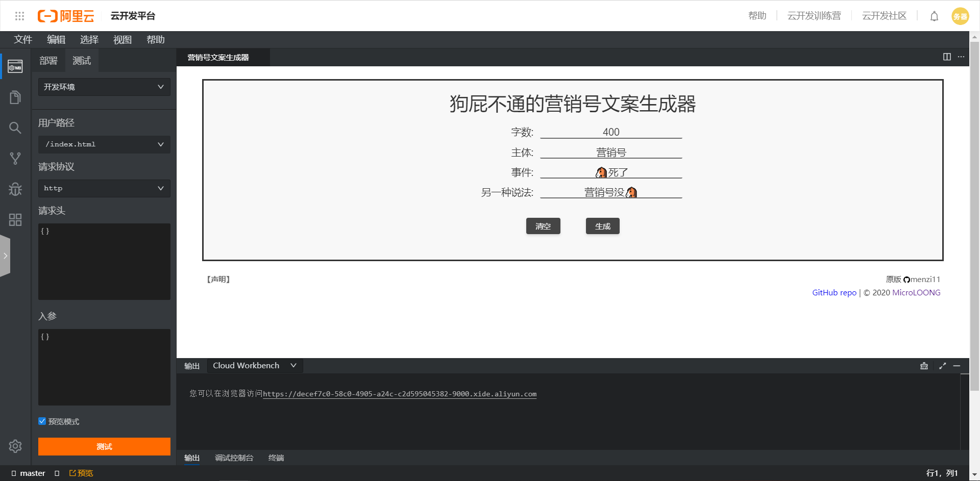
Task: Open the /index.html user path dropdown
Action: pyautogui.click(x=104, y=144)
